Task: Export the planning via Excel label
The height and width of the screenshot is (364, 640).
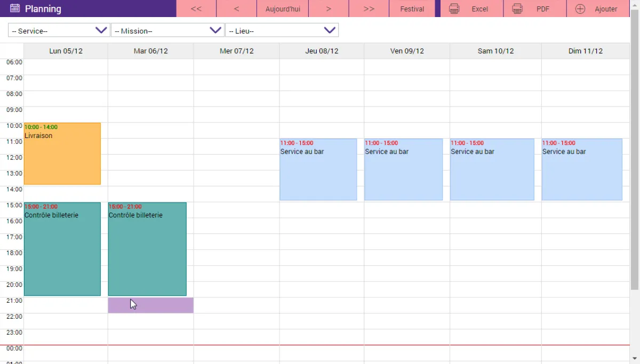Action: click(480, 9)
